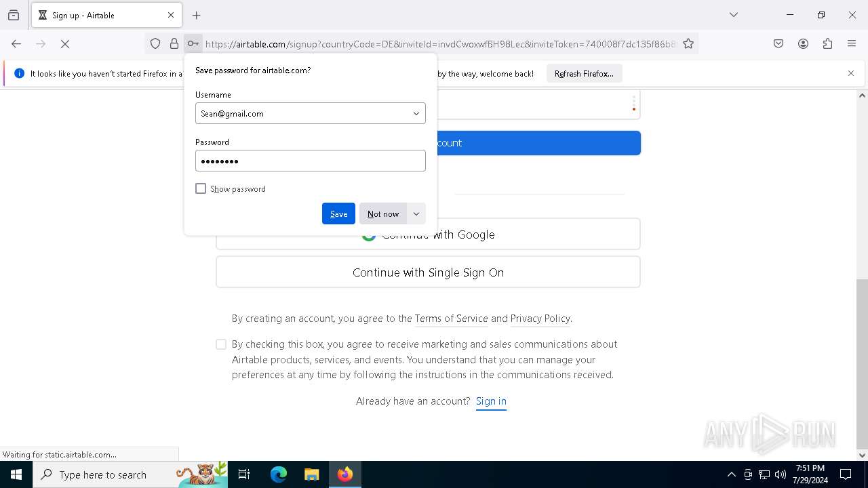Open the Terms of Service link
Viewport: 868px width, 488px height.
pos(451,319)
